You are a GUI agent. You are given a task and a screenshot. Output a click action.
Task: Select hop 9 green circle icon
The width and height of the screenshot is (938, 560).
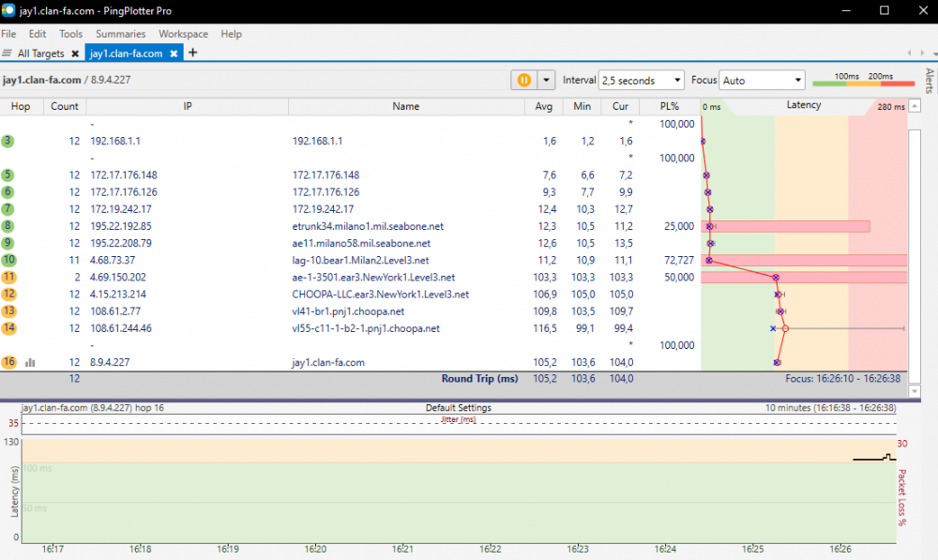(8, 243)
